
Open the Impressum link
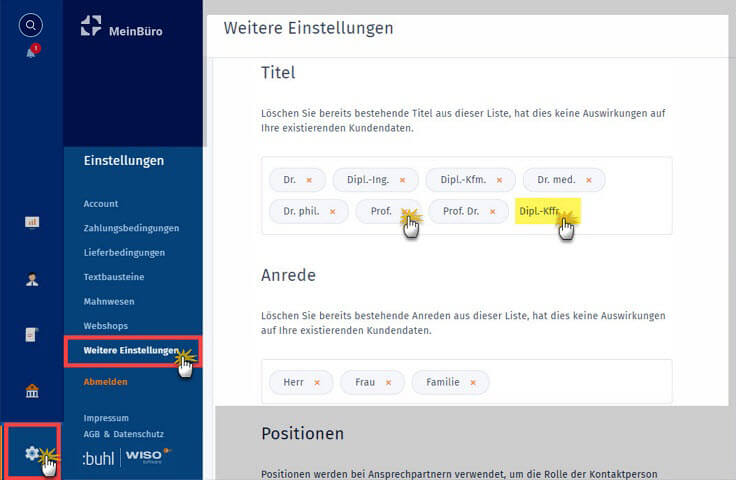pos(107,418)
